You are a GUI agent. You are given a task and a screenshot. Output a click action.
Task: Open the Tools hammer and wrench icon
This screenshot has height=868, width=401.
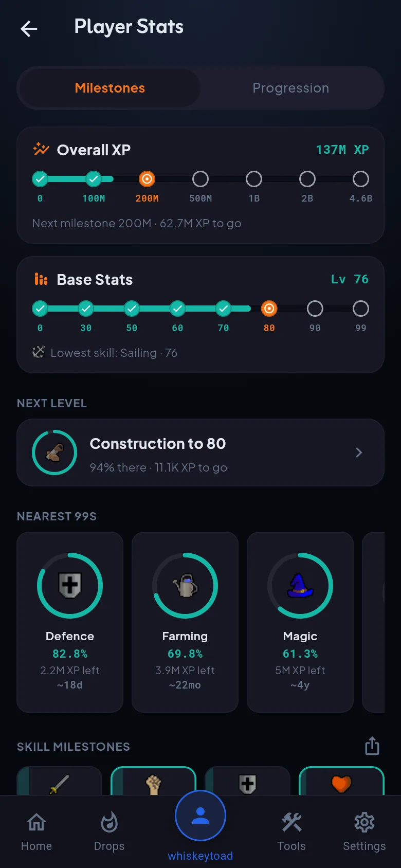[291, 822]
